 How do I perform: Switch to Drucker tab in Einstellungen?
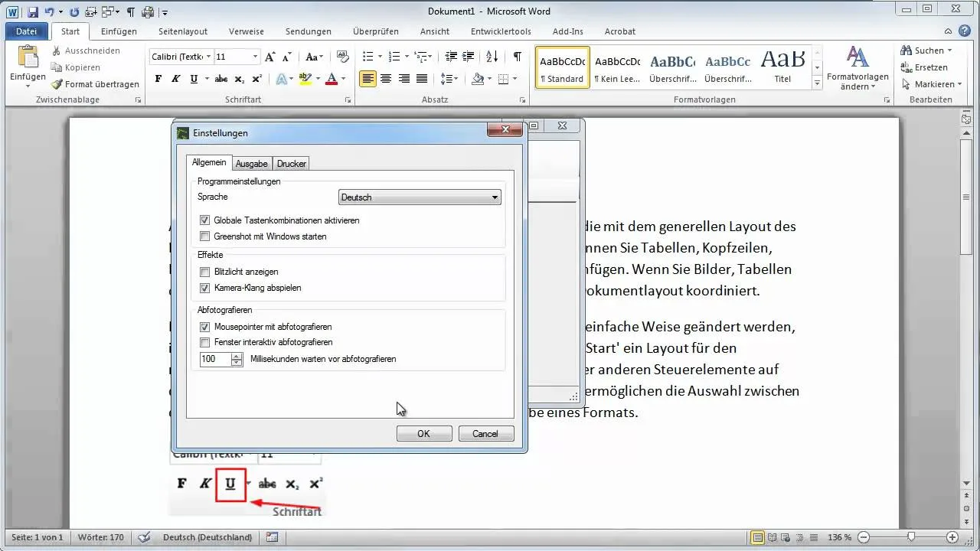[x=292, y=164]
